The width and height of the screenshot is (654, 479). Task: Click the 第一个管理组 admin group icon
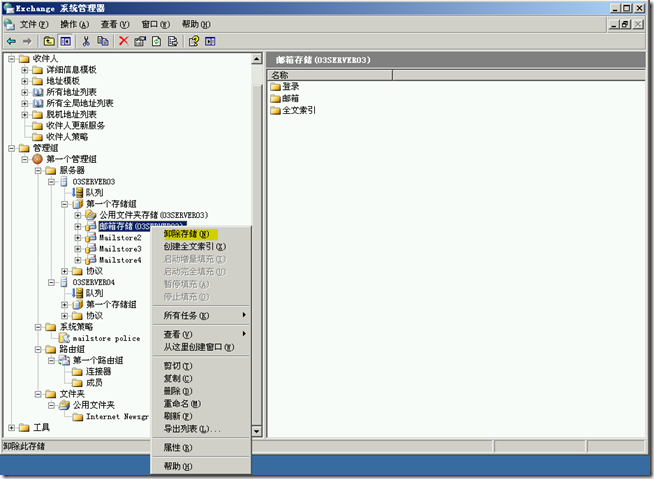[x=38, y=159]
